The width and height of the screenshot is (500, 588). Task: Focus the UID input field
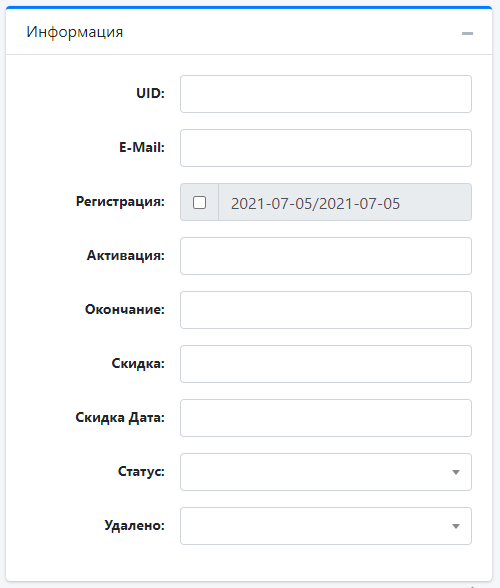point(326,94)
